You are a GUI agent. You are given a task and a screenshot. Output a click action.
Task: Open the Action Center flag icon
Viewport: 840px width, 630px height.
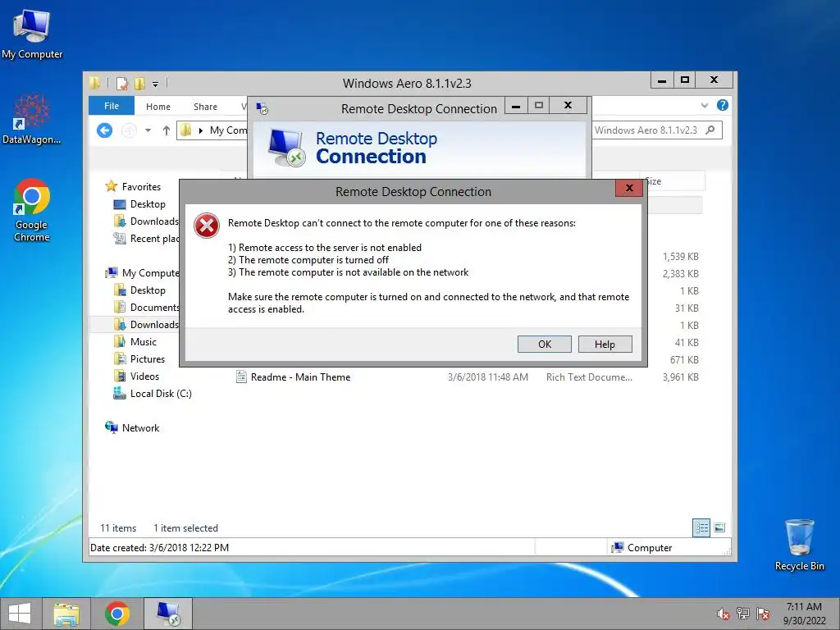click(x=763, y=614)
